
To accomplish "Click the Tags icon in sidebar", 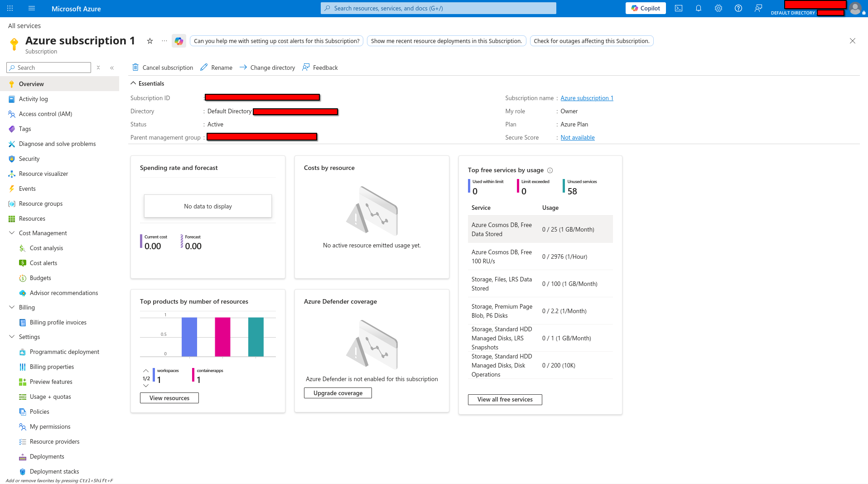I will (x=12, y=129).
